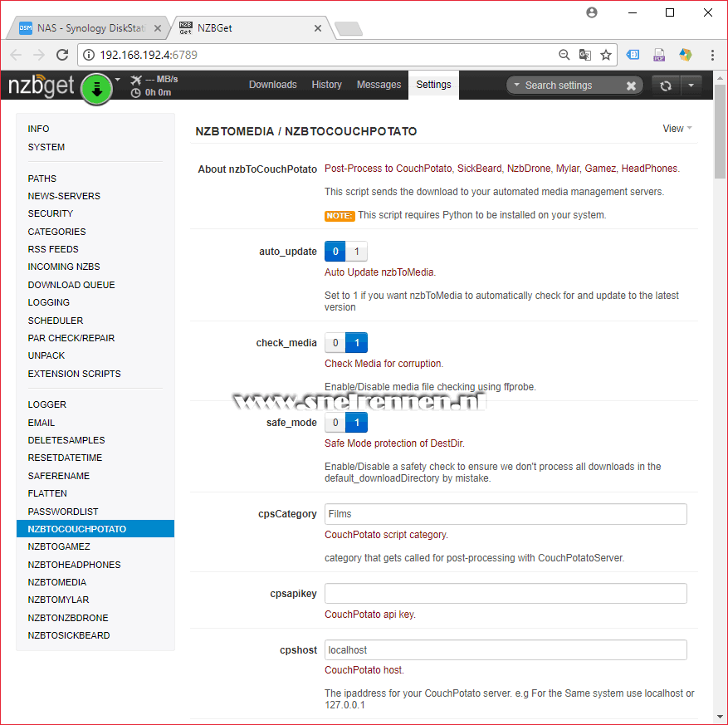Screen dimensions: 728x725
Task: Click the zoom magnifier icon in address bar
Action: [564, 55]
